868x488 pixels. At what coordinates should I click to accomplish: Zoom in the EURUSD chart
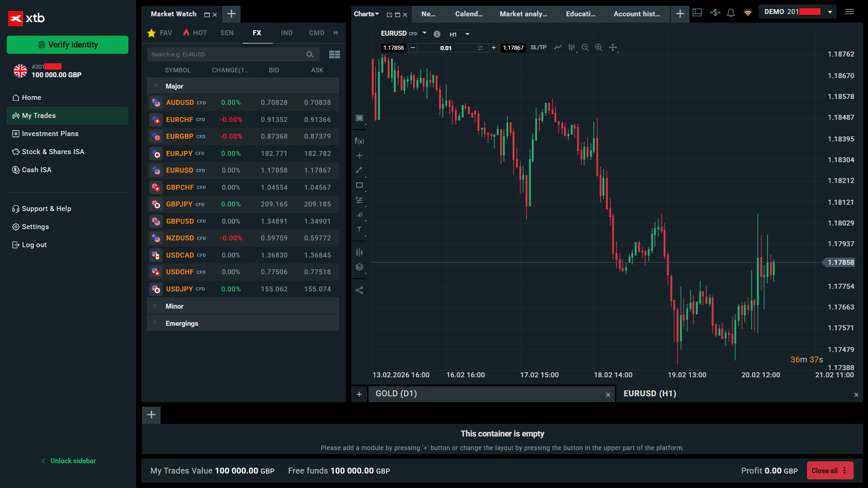599,47
